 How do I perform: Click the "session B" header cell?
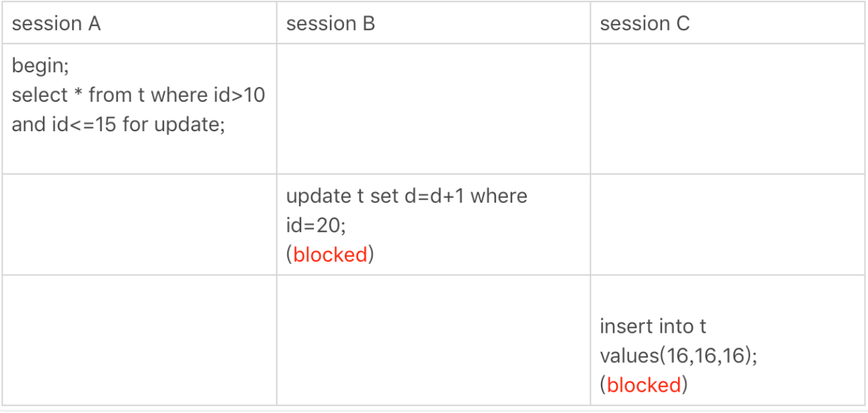tap(331, 24)
